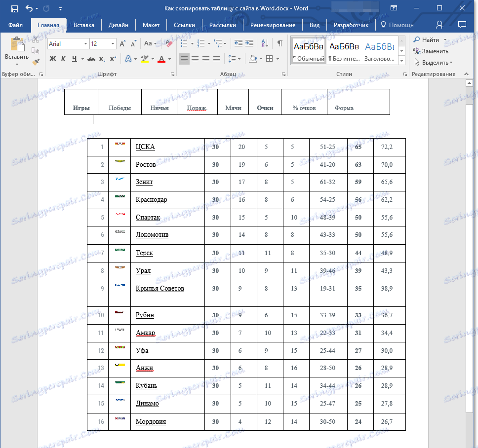
Task: Select the Обычный style
Action: pyautogui.click(x=309, y=52)
